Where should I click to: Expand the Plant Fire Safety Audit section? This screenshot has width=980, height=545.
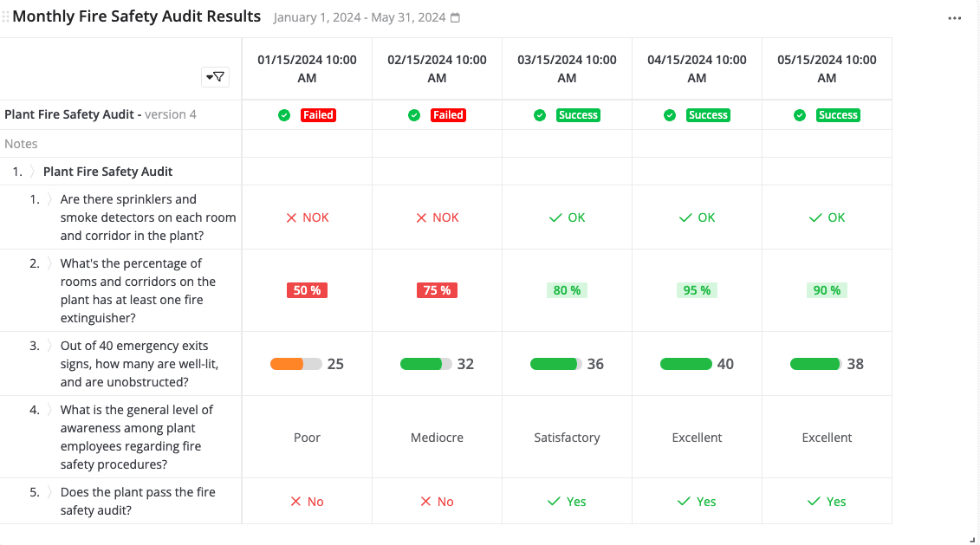click(x=34, y=172)
